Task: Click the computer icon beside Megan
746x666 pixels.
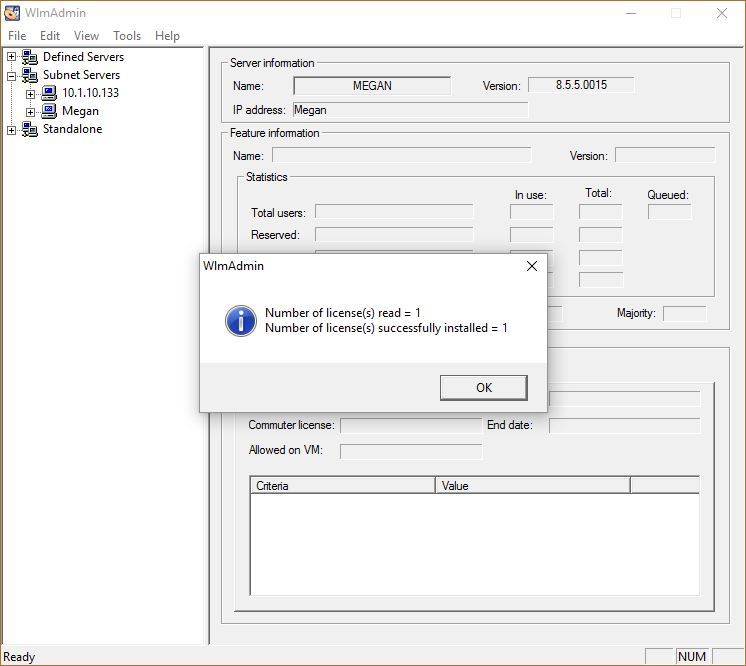Action: tap(49, 111)
